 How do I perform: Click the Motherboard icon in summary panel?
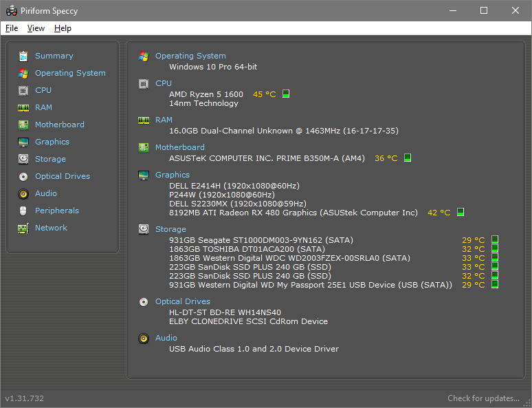pyautogui.click(x=144, y=147)
